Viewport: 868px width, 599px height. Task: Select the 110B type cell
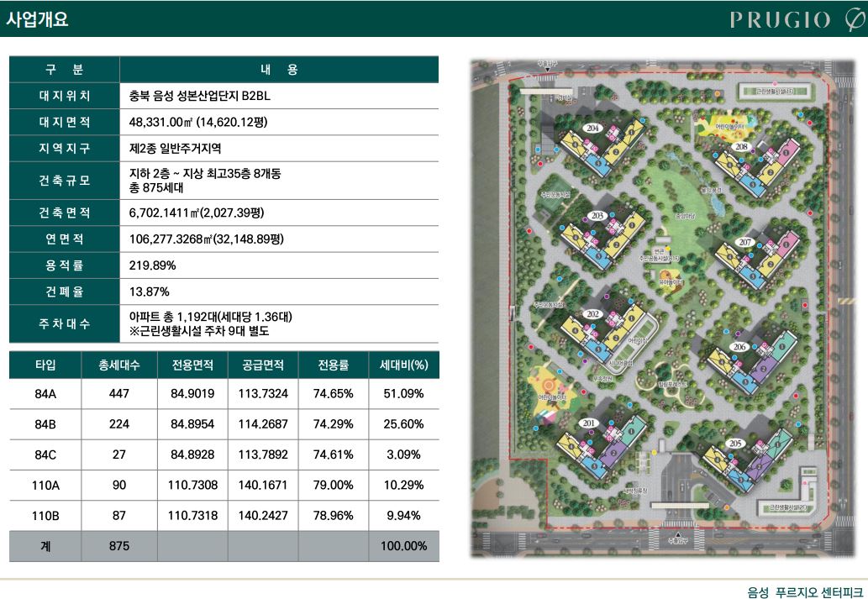45,515
